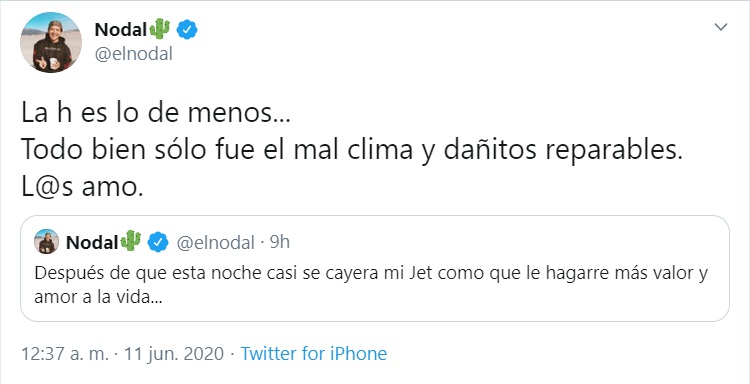Click the verified badge in quoted tweet
Viewport: 750px width, 384px height.
click(157, 242)
